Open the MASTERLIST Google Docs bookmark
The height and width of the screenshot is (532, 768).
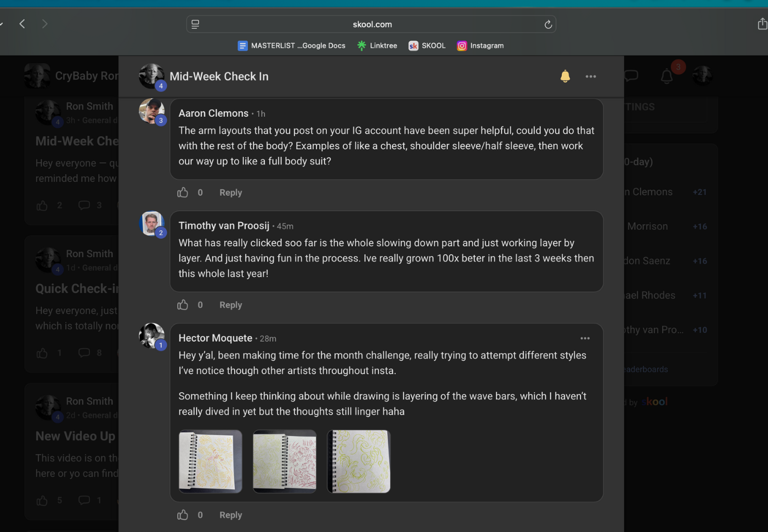pos(291,46)
